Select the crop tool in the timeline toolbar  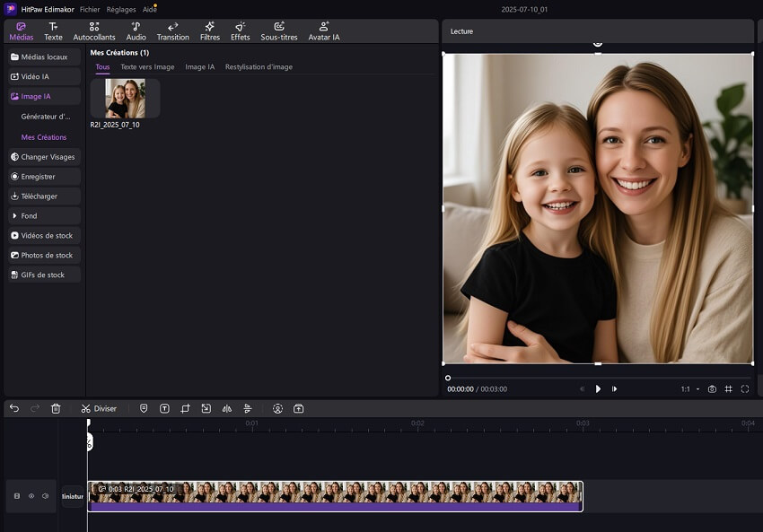click(x=186, y=408)
